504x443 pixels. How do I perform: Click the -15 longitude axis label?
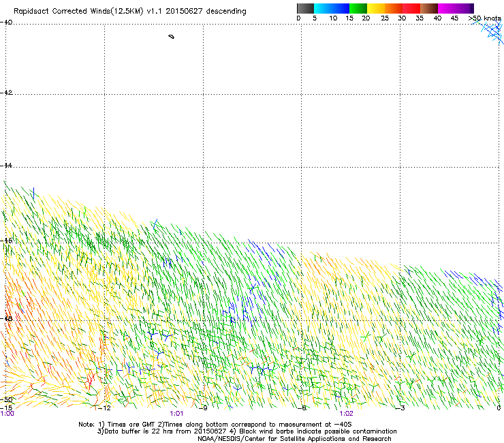[6, 408]
